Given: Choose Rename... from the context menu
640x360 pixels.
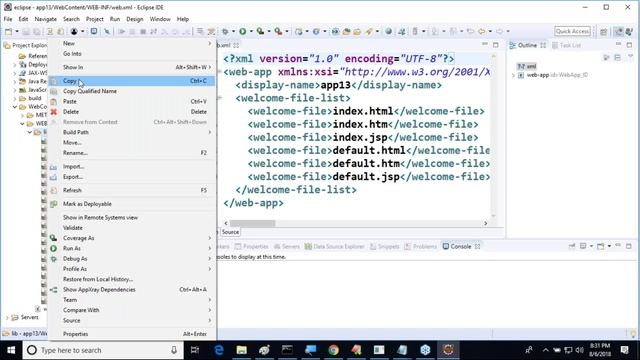Looking at the screenshot, I should 131,153.
